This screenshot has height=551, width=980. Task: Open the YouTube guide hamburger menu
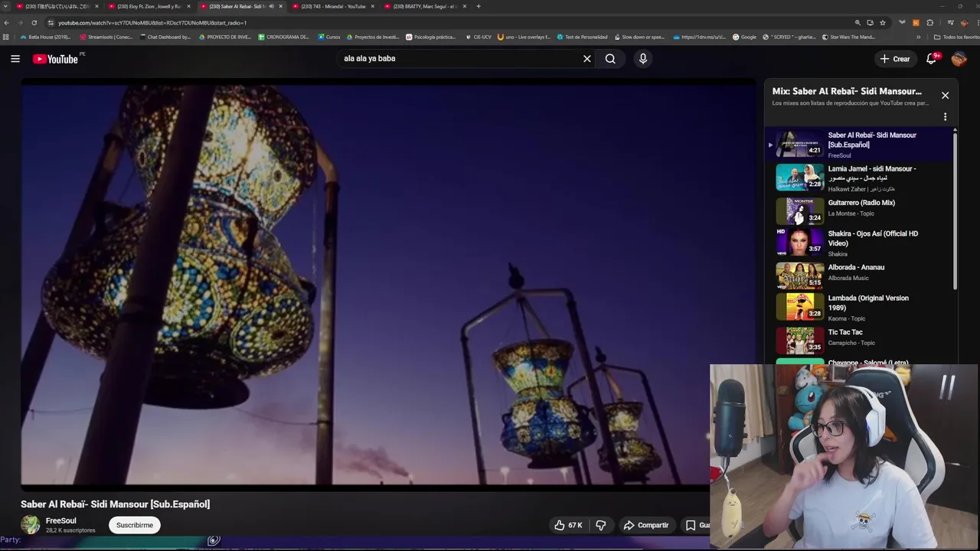pyautogui.click(x=15, y=58)
